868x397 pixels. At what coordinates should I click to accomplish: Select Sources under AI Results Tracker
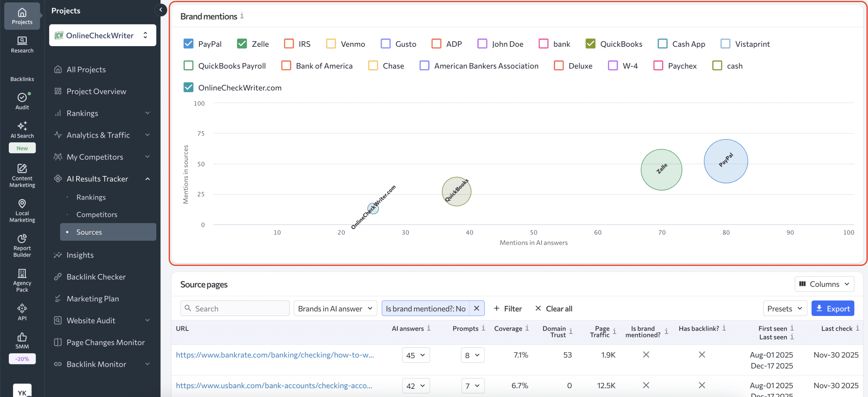click(89, 232)
